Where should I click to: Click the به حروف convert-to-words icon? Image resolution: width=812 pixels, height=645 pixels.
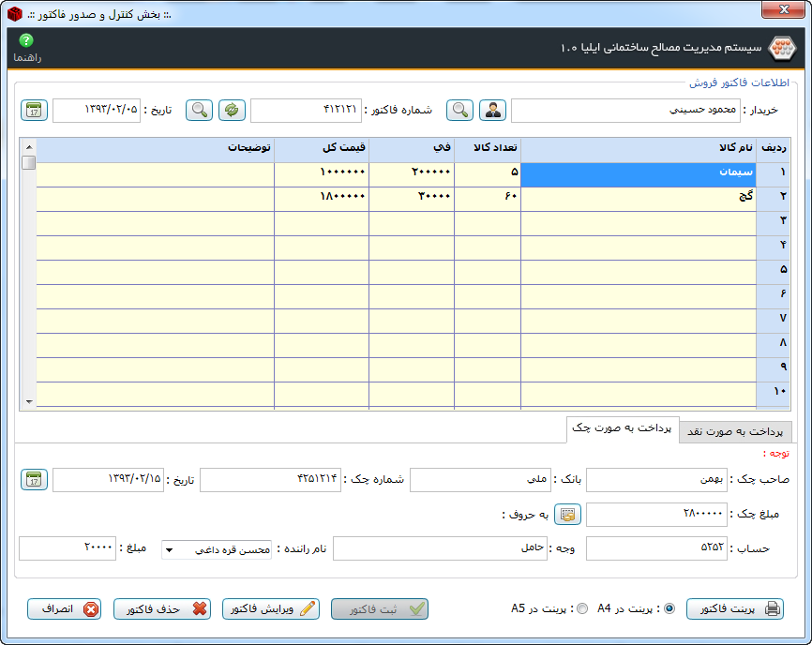tap(567, 515)
